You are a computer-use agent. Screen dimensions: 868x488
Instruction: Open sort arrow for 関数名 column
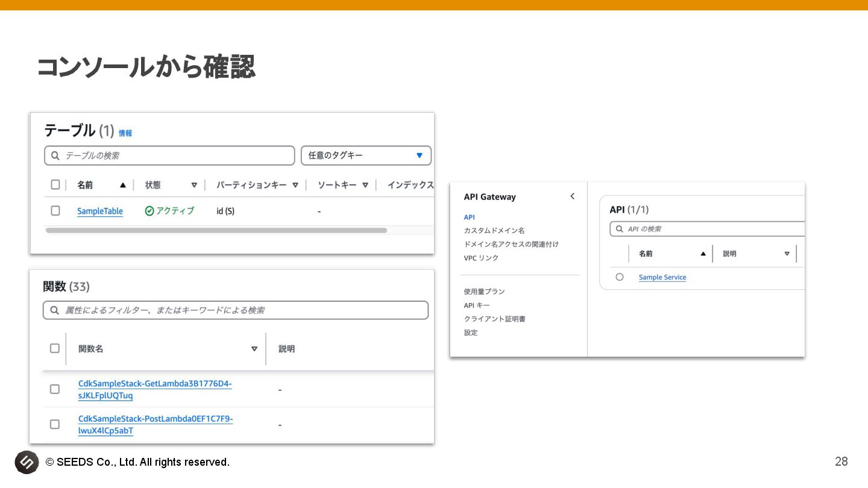tap(254, 349)
